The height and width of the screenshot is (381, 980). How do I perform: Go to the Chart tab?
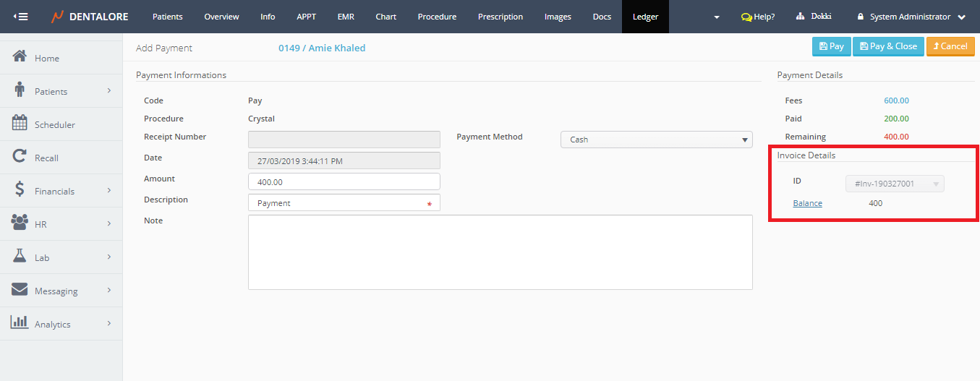coord(385,17)
